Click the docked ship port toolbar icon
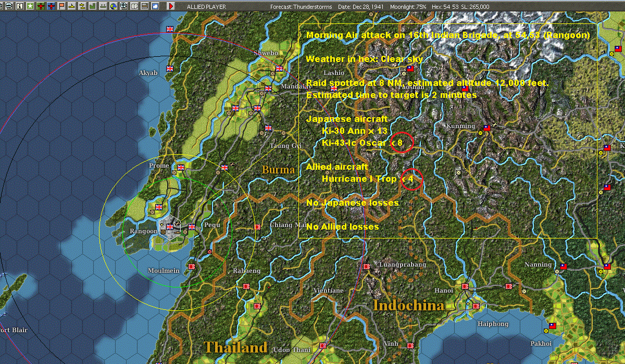Viewport: 625px width, 364px height. (x=103, y=6)
